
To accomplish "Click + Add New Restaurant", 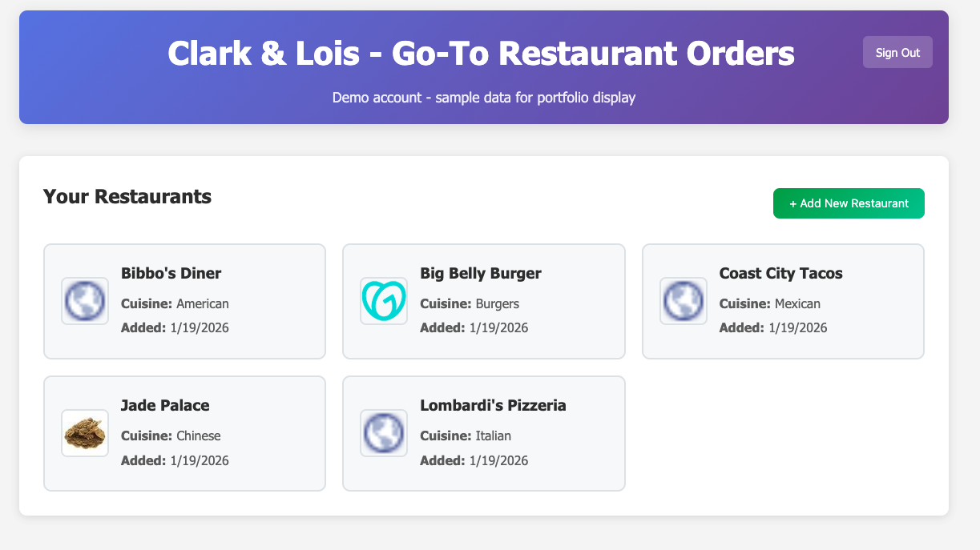I will coord(849,203).
